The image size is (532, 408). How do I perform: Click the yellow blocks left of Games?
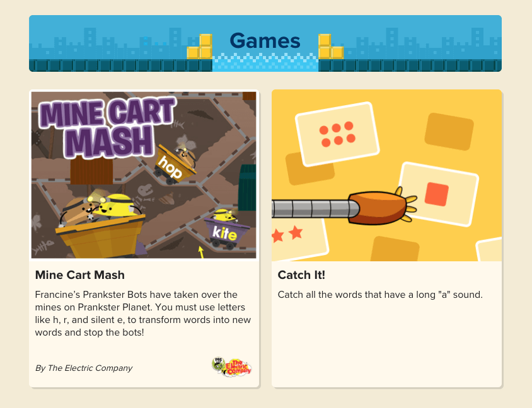pos(200,47)
